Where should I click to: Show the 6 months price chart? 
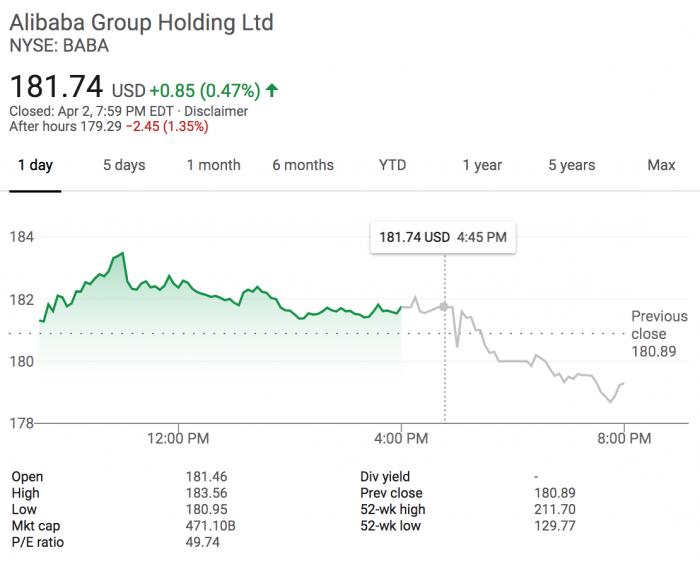tap(303, 165)
